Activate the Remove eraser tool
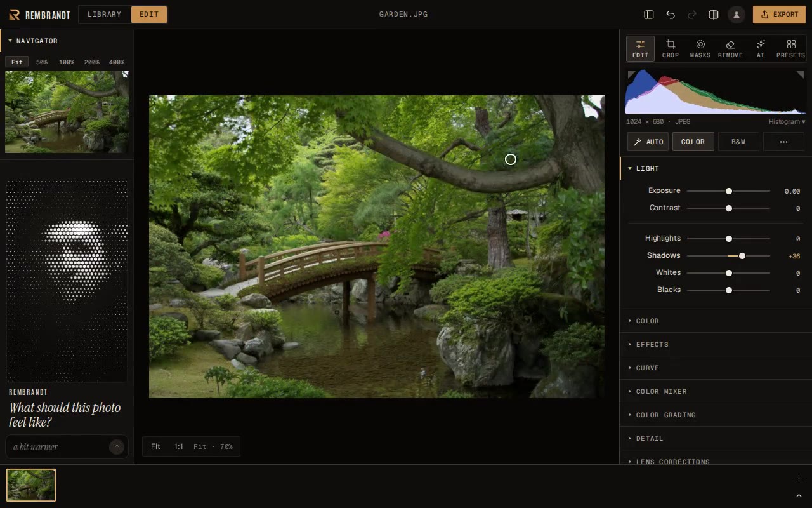This screenshot has width=812, height=508. [730, 48]
